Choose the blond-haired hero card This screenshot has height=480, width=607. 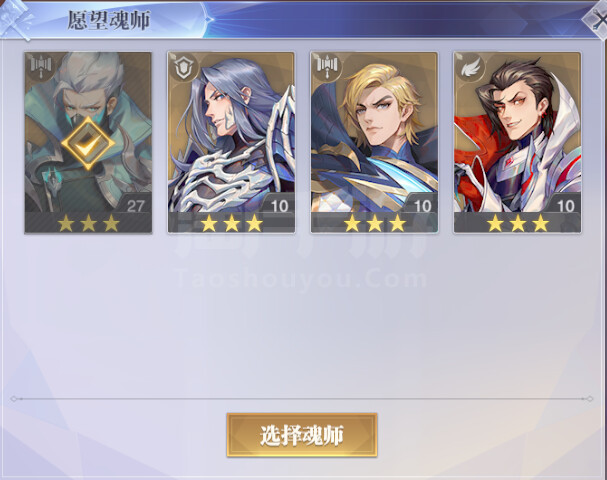[x=374, y=143]
